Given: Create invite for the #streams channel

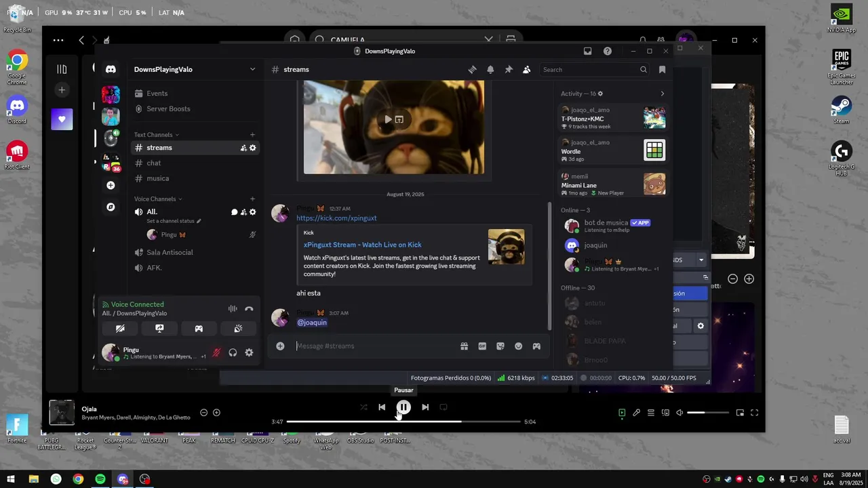Looking at the screenshot, I should (x=243, y=148).
